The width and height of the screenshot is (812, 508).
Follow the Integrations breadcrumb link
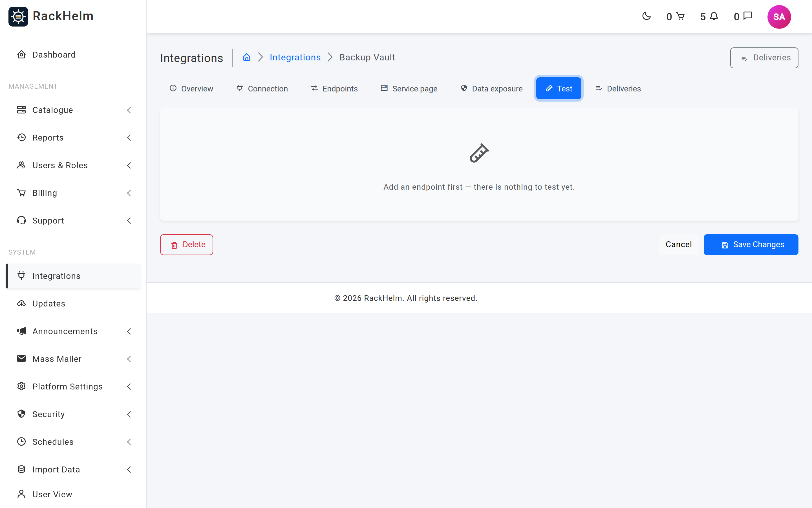click(x=295, y=58)
